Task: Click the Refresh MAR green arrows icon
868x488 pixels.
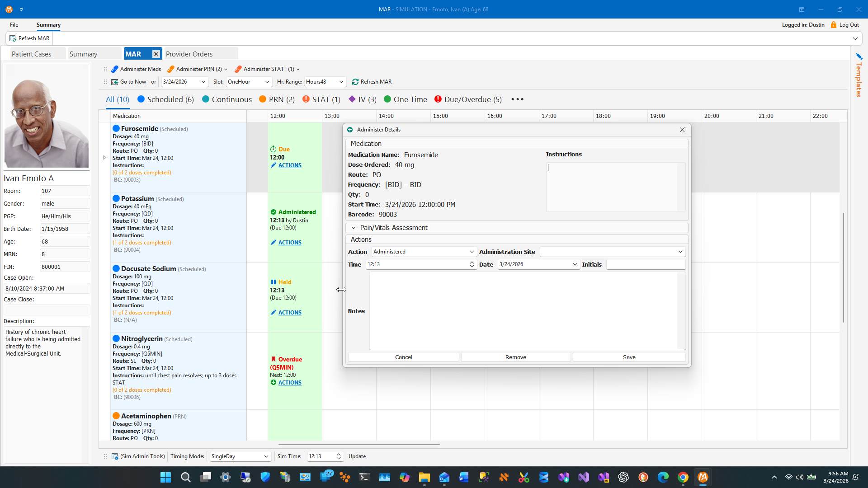Action: (355, 82)
